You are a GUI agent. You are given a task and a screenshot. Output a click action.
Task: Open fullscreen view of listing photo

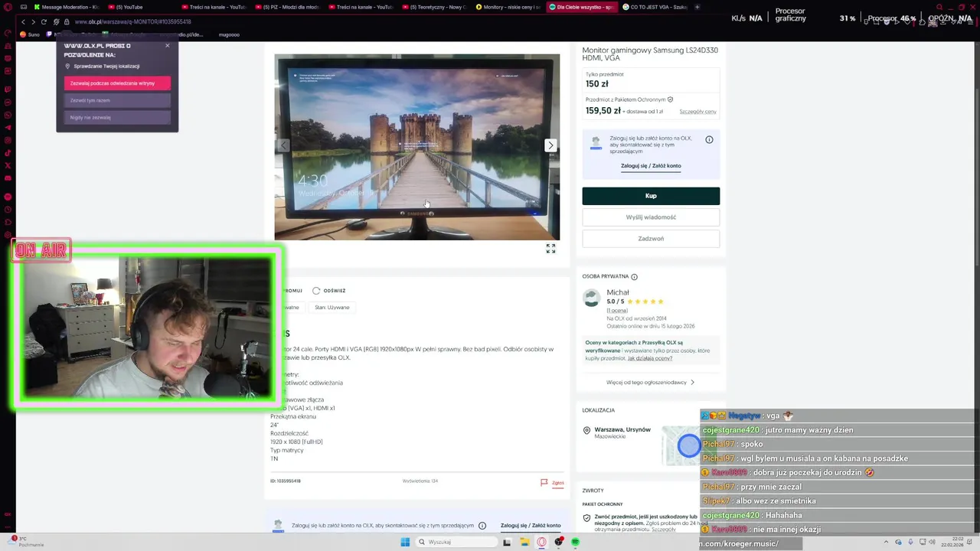tap(550, 249)
